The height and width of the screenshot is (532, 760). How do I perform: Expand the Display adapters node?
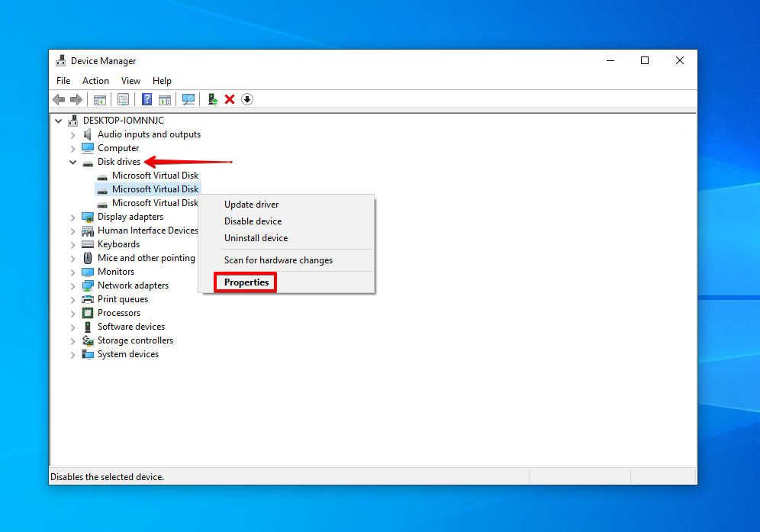click(x=73, y=217)
